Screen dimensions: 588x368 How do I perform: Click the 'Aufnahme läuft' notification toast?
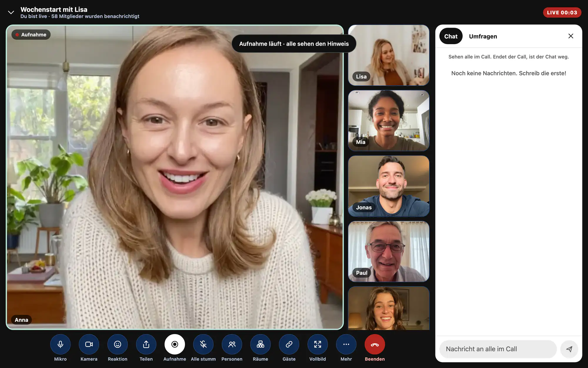[x=294, y=44]
